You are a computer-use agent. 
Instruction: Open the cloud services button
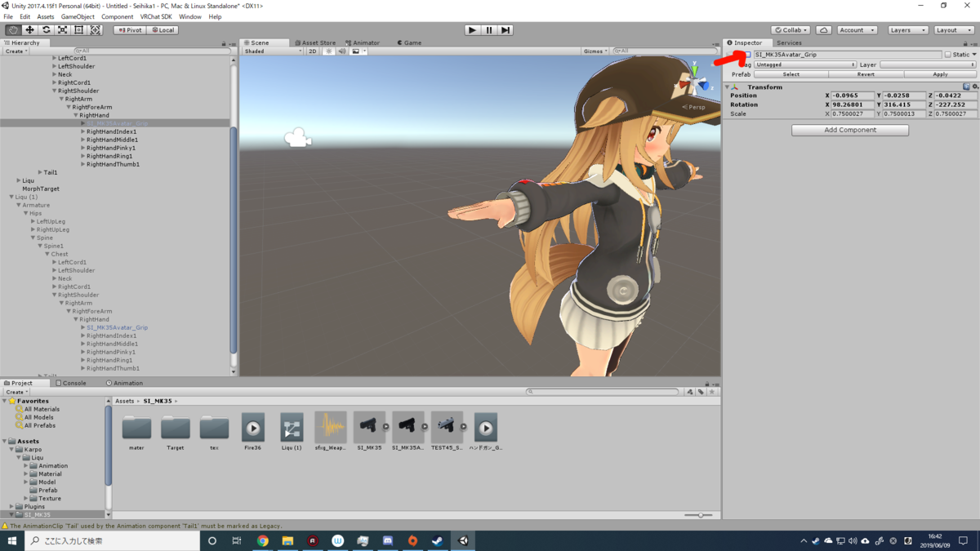pyautogui.click(x=824, y=30)
